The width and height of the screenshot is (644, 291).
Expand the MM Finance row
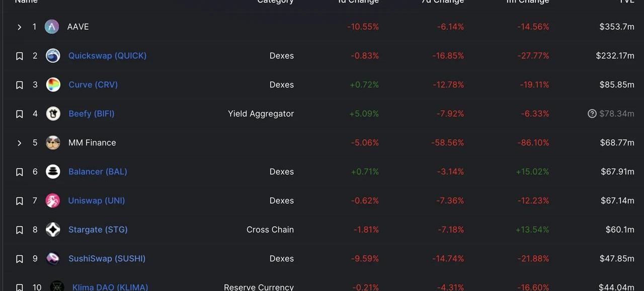coord(19,143)
